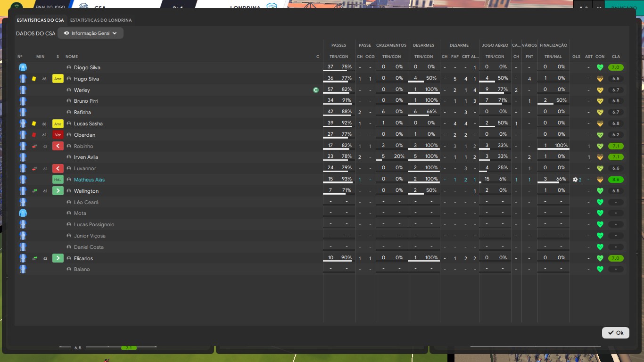
Task: Click Elicarlos's substituted-on arrow badge
Action: [58, 258]
